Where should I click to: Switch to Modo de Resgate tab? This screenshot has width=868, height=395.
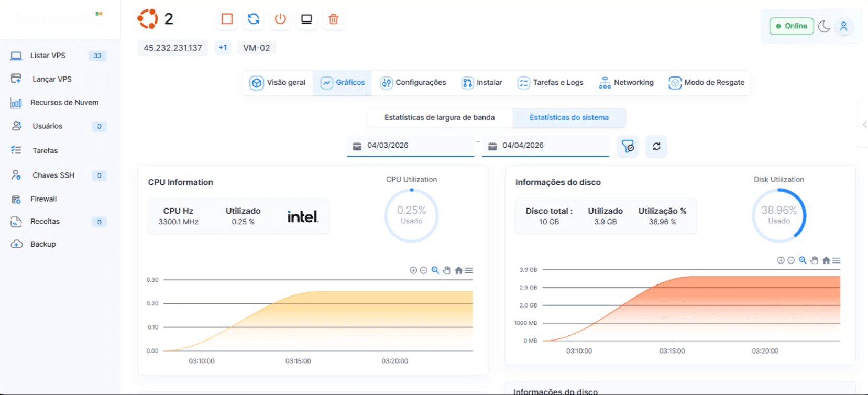pos(707,83)
